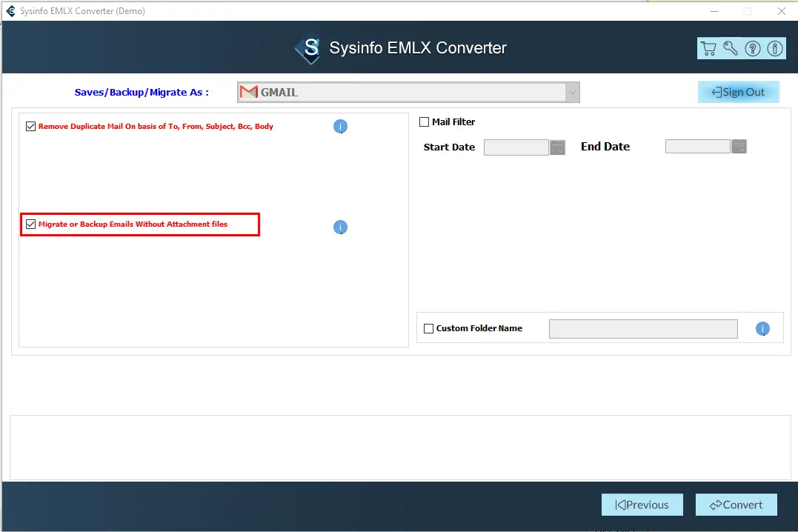The image size is (798, 532).
Task: Click info icon beside Remove Duplicate Mail
Action: pos(341,126)
